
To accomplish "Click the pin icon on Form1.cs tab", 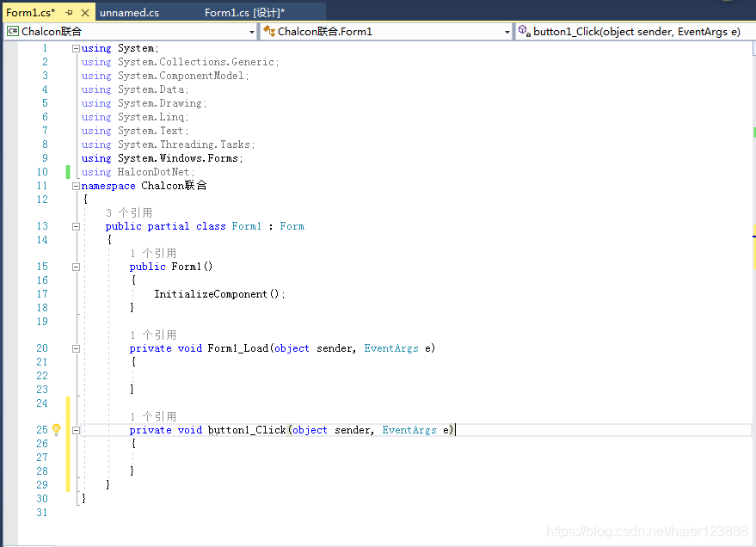I will [69, 13].
